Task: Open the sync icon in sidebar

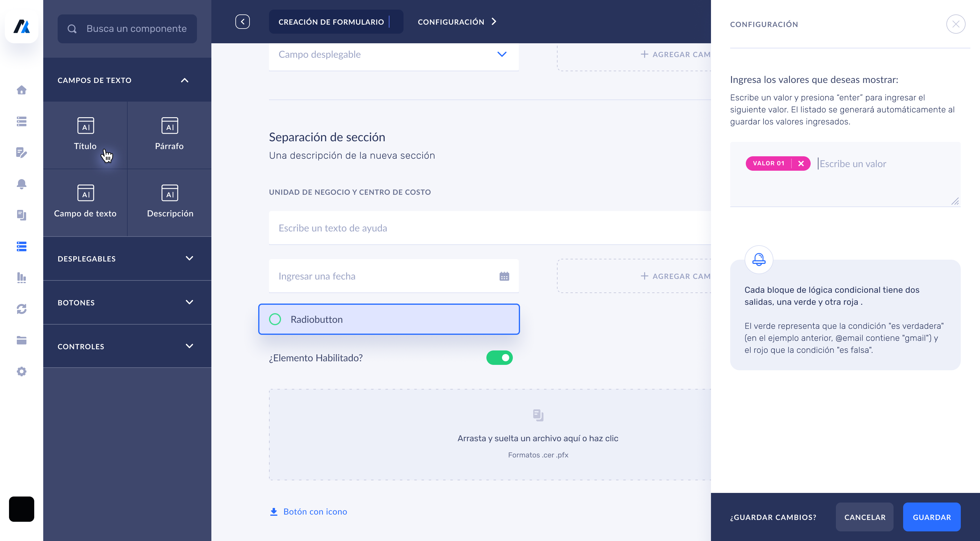Action: [x=22, y=309]
